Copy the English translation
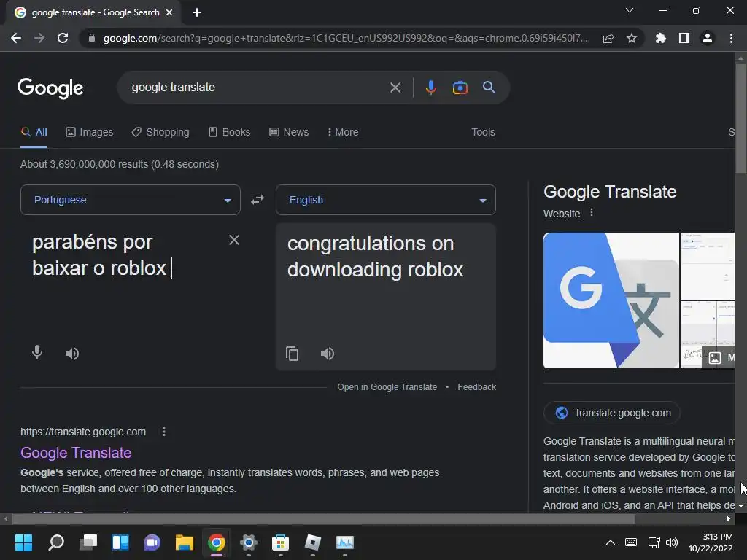 click(292, 354)
